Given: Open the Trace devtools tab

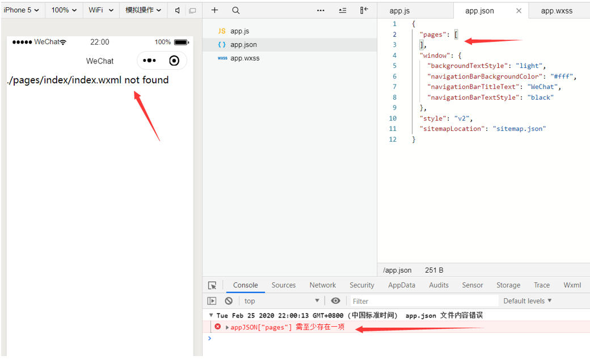Looking at the screenshot, I should (542, 285).
